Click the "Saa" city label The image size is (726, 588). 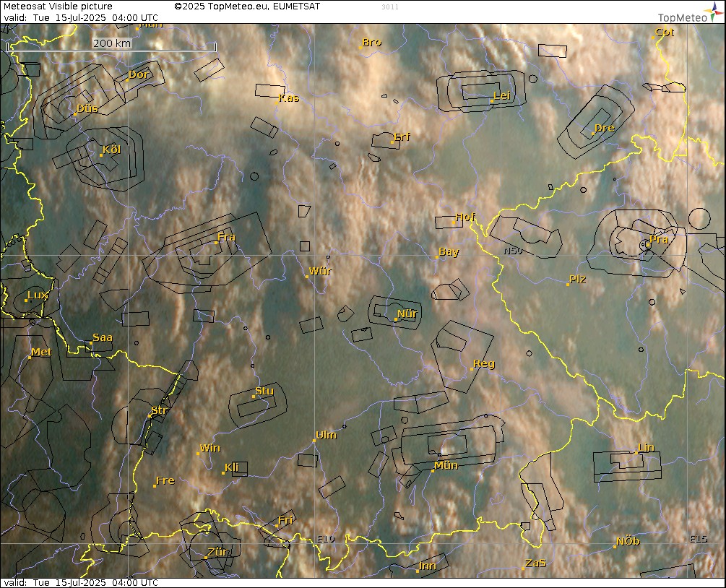[x=103, y=337]
